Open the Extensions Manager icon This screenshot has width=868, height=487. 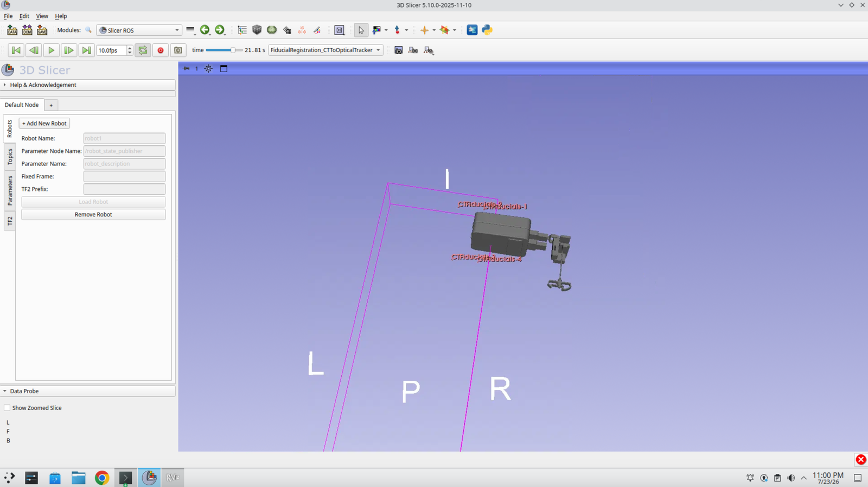tap(472, 30)
